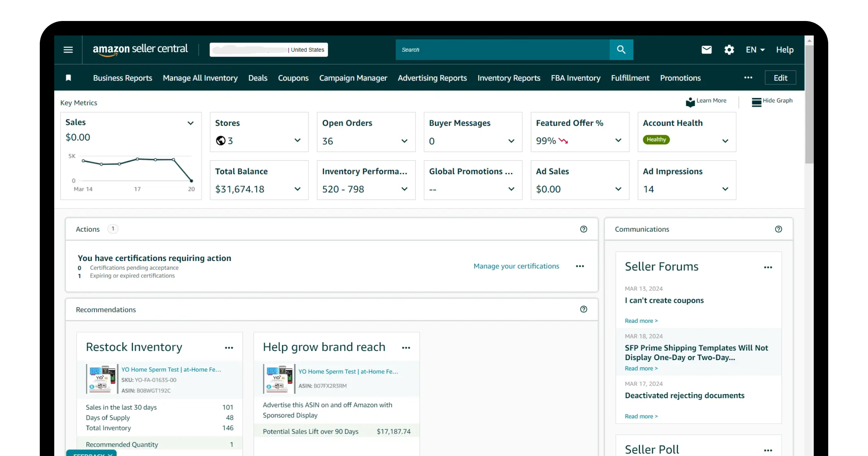
Task: Open the mail messages icon
Action: (706, 50)
